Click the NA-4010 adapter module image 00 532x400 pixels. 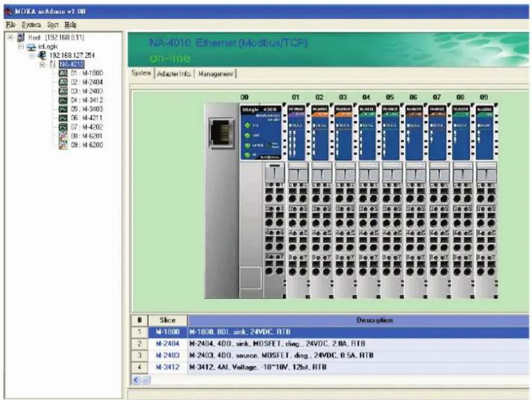245,201
